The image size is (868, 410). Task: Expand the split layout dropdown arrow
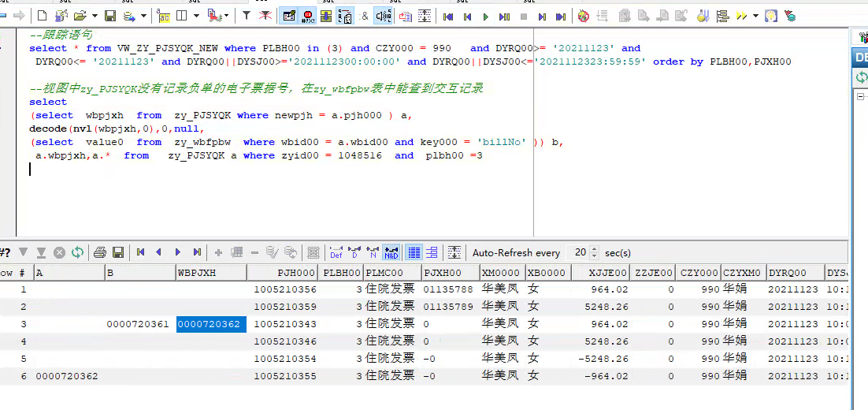(x=195, y=16)
